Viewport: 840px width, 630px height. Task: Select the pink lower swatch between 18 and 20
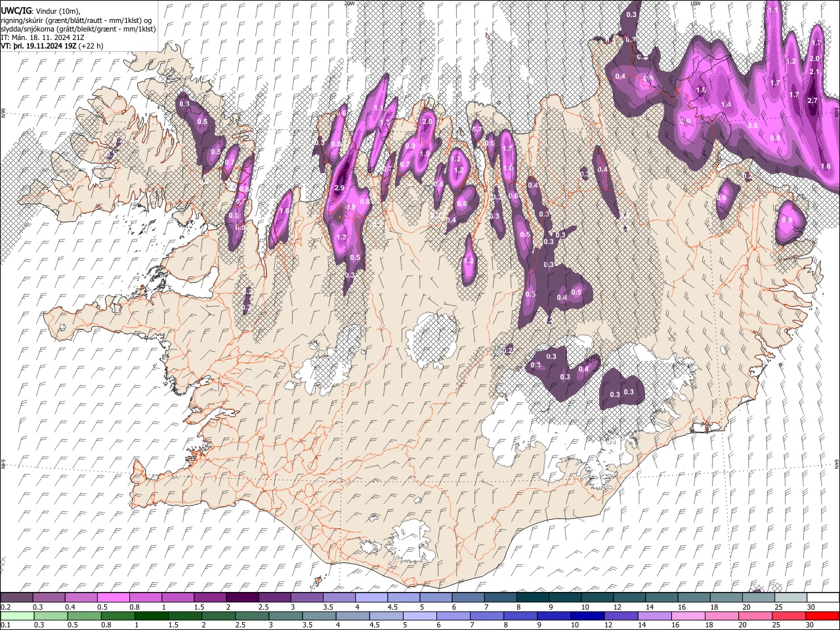pyautogui.click(x=721, y=616)
